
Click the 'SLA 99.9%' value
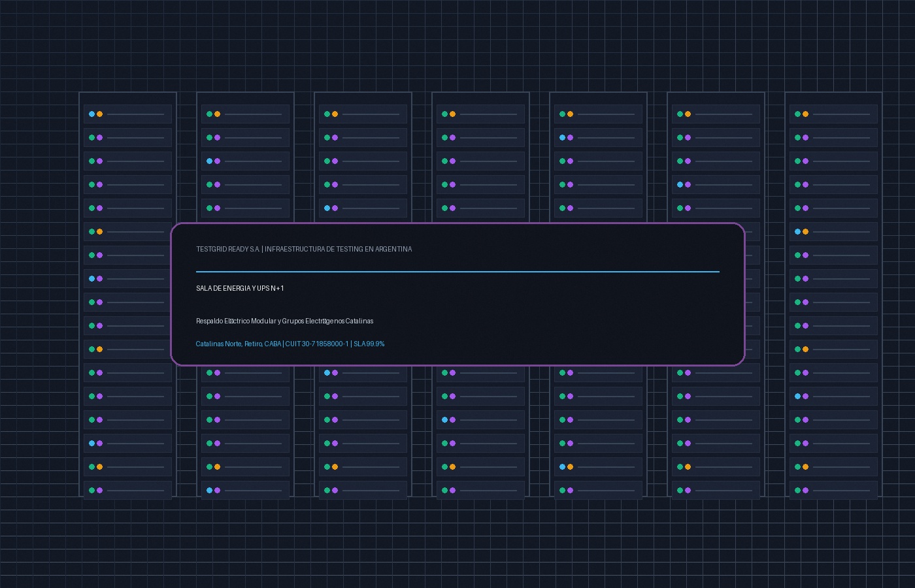tap(369, 344)
